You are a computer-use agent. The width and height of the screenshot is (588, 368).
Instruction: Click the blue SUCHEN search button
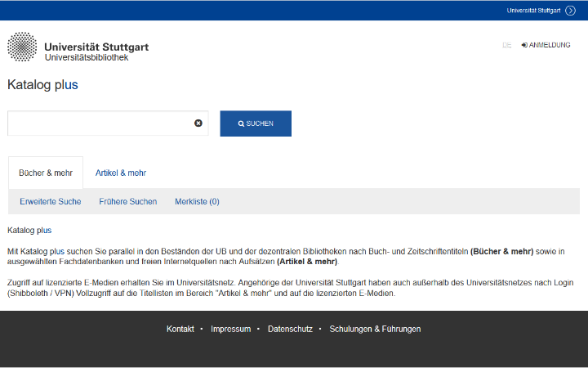pos(256,123)
